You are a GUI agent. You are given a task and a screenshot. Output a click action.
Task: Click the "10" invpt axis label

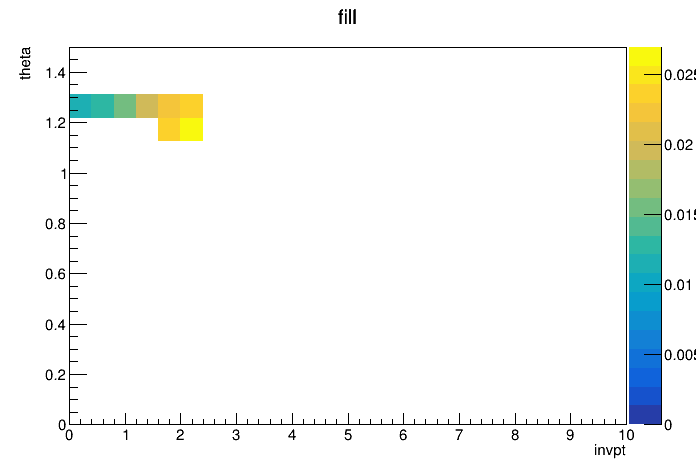(x=626, y=435)
